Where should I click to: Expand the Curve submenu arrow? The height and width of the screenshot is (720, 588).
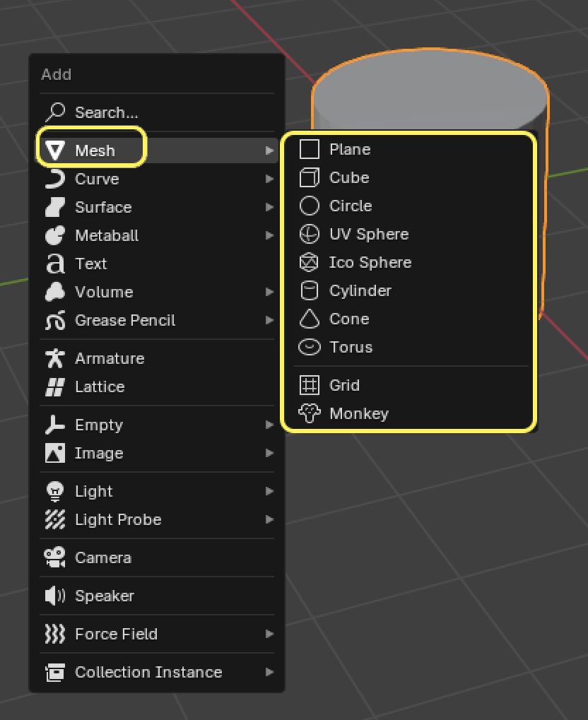[269, 179]
